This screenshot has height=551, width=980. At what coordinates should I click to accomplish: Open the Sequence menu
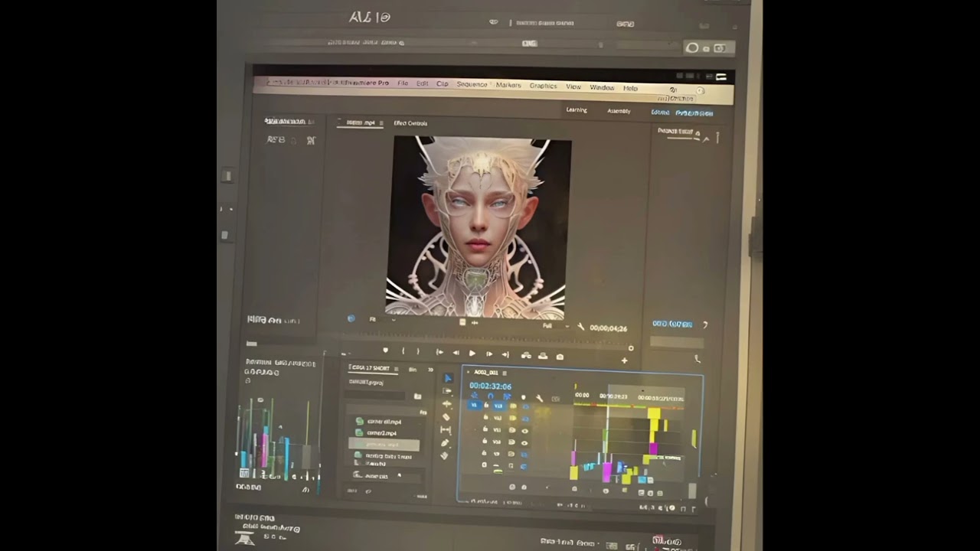pos(472,84)
